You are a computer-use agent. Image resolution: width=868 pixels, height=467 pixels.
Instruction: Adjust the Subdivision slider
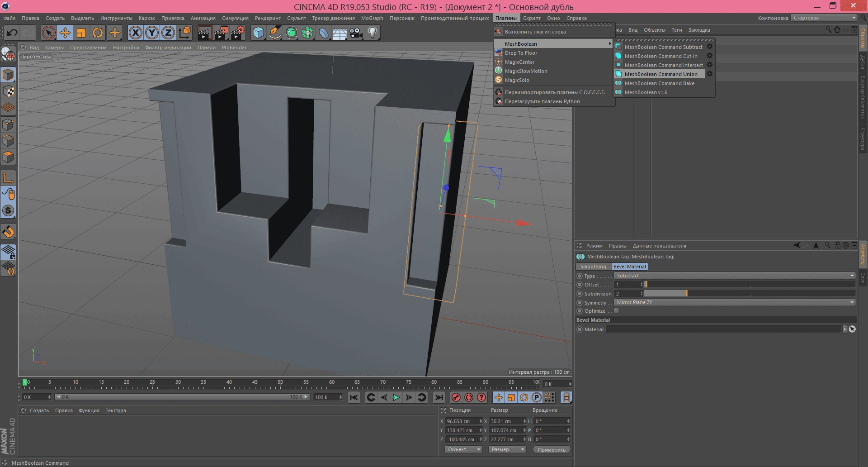pyautogui.click(x=750, y=294)
